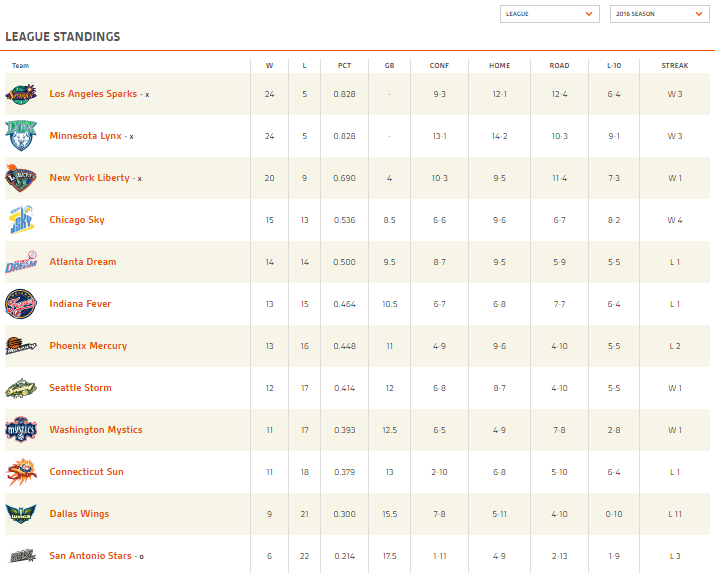Click the Los Angeles Sparks team logo
The width and height of the screenshot is (715, 573).
pos(21,94)
